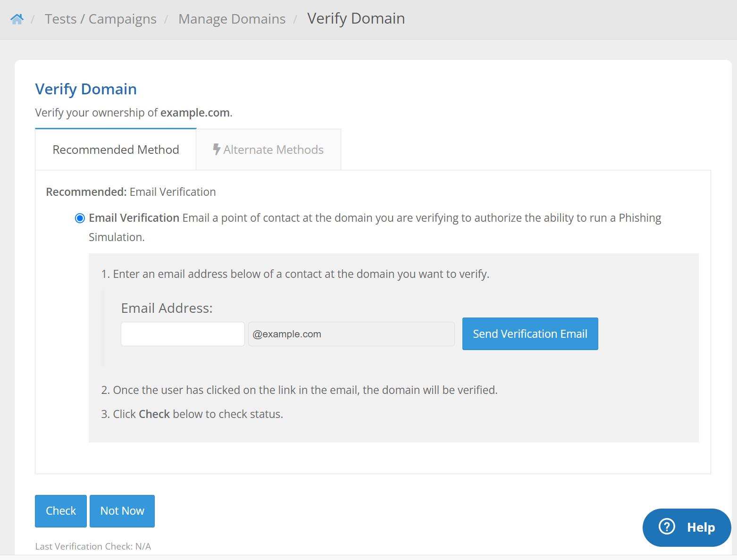Go to Manage Domains breadcrumb link
This screenshot has width=737, height=560.
tap(232, 19)
